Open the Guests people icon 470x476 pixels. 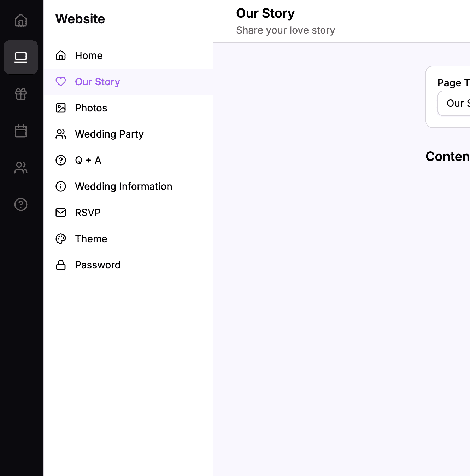(x=21, y=168)
